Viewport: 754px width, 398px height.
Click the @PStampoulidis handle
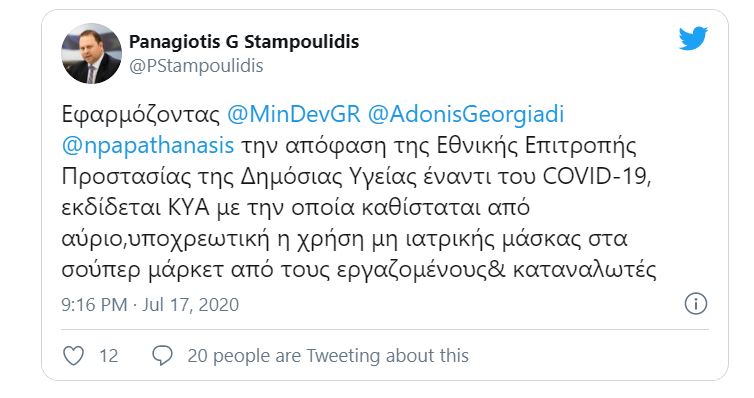(196, 66)
